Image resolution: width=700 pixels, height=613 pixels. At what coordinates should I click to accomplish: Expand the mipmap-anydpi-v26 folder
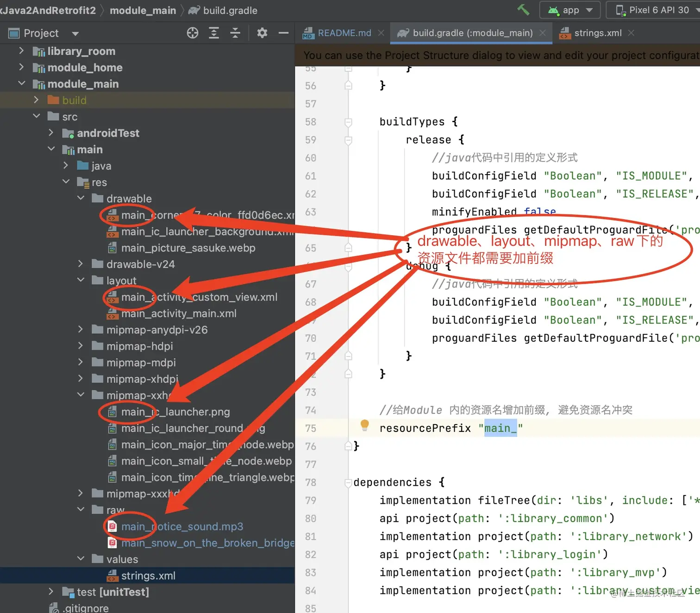tap(81, 330)
